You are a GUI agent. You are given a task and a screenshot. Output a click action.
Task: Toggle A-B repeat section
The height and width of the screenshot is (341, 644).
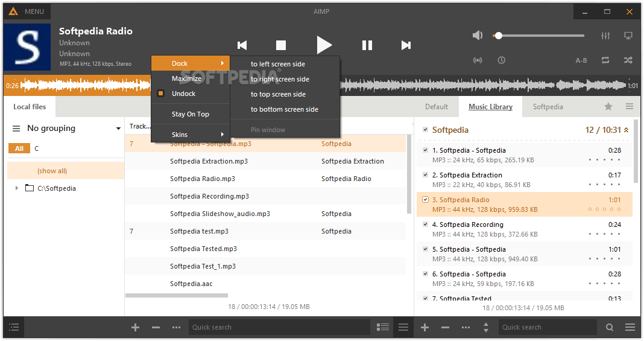pos(581,60)
